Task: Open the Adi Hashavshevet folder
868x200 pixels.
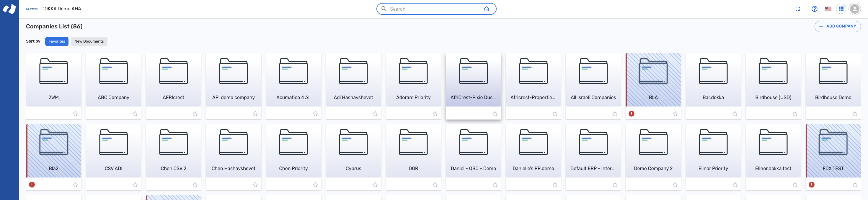Action: [x=353, y=80]
